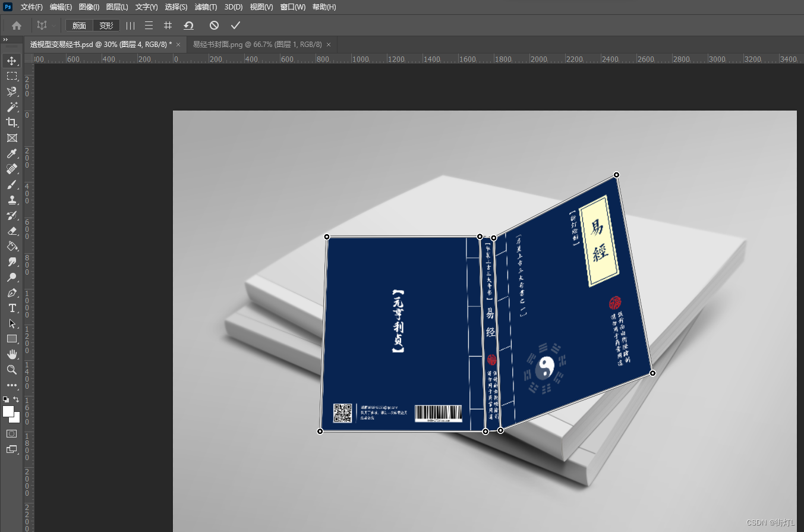Select the Eyedropper tool
Screen dimensions: 804x532
point(12,153)
